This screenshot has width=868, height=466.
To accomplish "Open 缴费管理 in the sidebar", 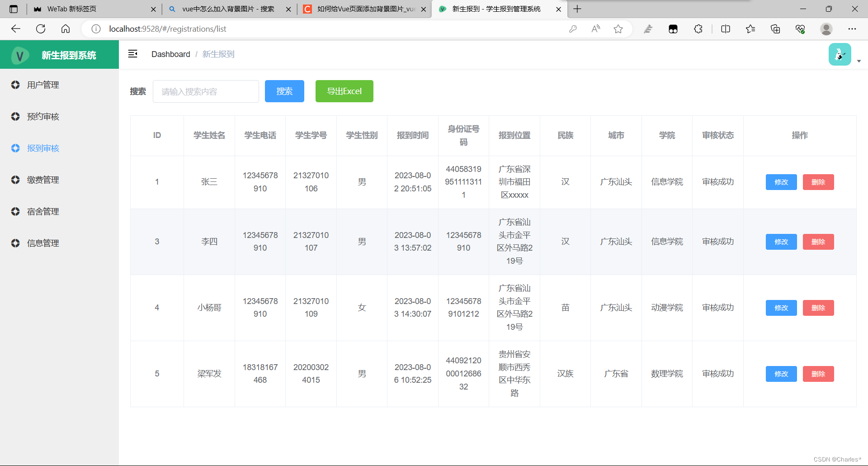I will (59, 180).
